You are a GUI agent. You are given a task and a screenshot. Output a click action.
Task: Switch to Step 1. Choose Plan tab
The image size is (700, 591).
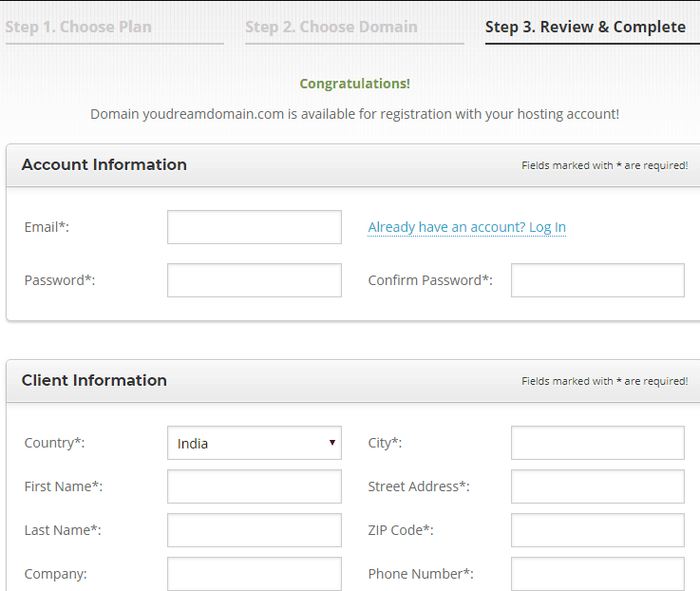pyautogui.click(x=78, y=27)
